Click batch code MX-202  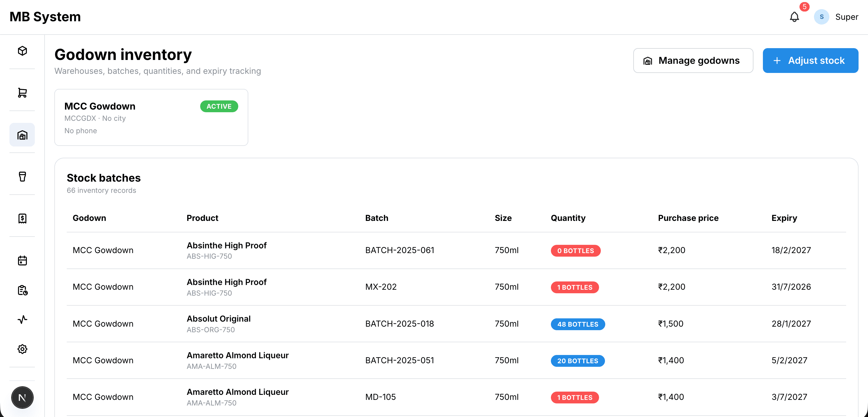tap(381, 287)
